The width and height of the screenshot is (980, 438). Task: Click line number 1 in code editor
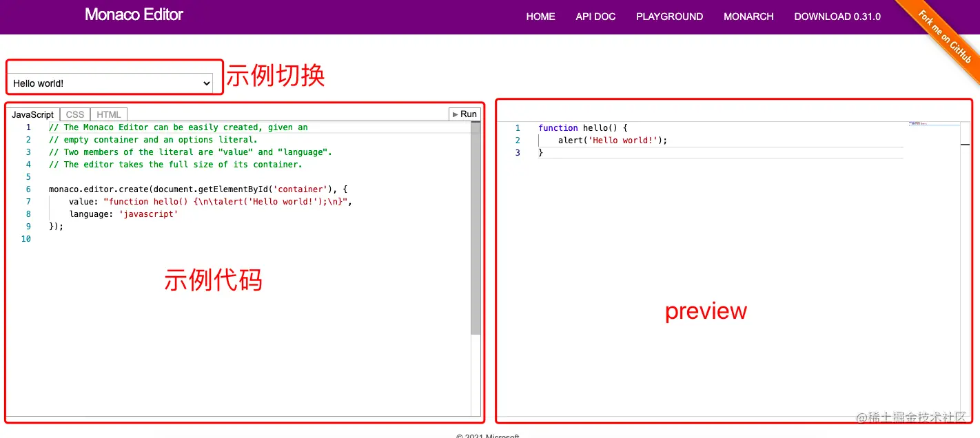(x=28, y=127)
